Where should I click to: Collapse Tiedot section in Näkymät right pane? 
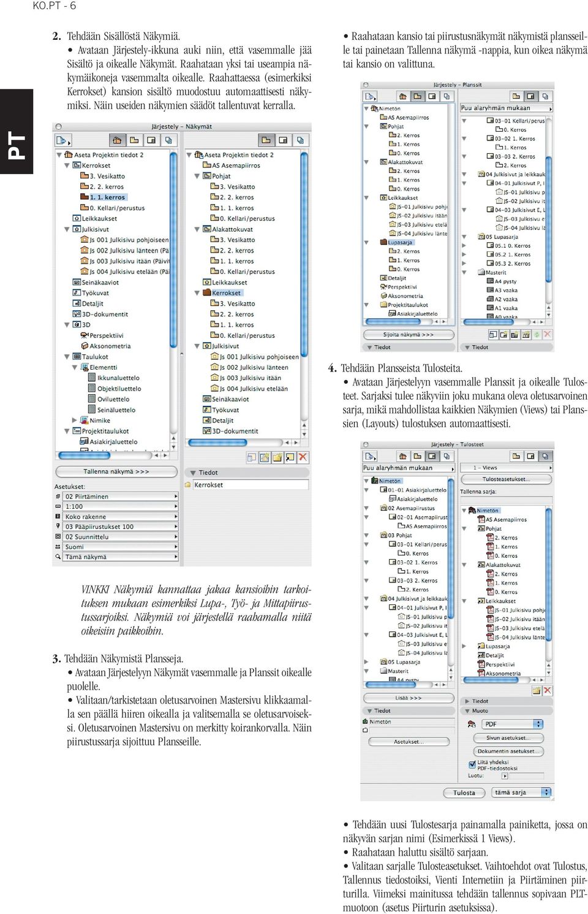(x=192, y=473)
